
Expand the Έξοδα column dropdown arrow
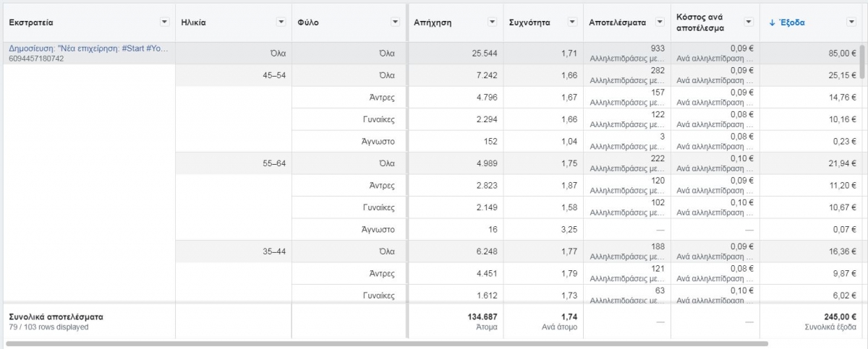pos(851,22)
